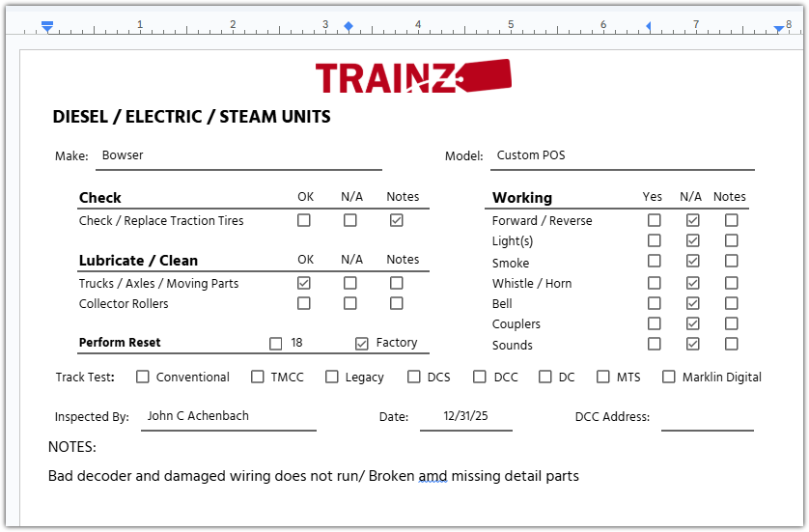Click the Model field containing Custom POS
809x532 pixels.
click(623, 156)
